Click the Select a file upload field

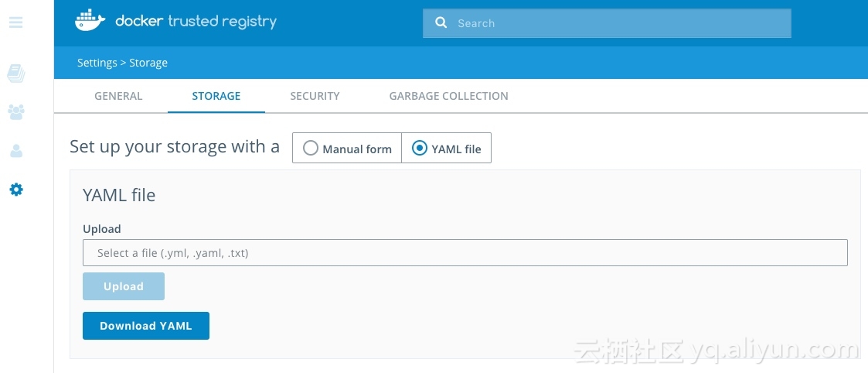pyautogui.click(x=465, y=253)
